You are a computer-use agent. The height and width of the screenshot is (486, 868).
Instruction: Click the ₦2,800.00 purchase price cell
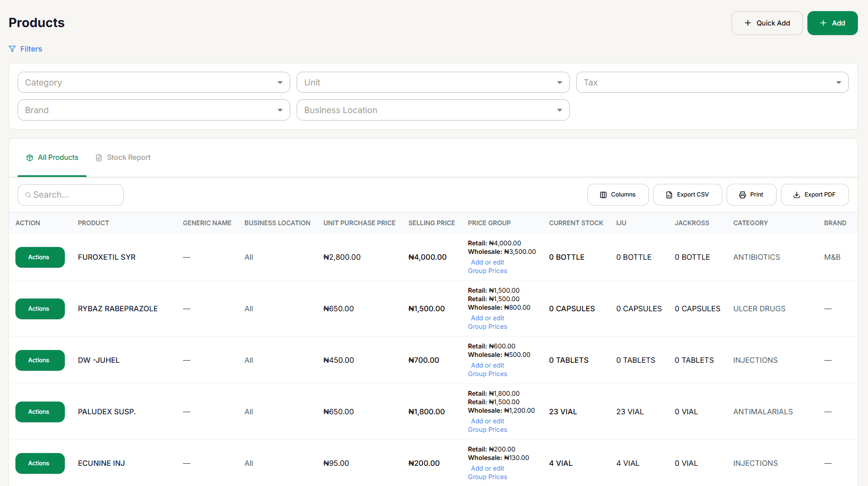pos(342,257)
